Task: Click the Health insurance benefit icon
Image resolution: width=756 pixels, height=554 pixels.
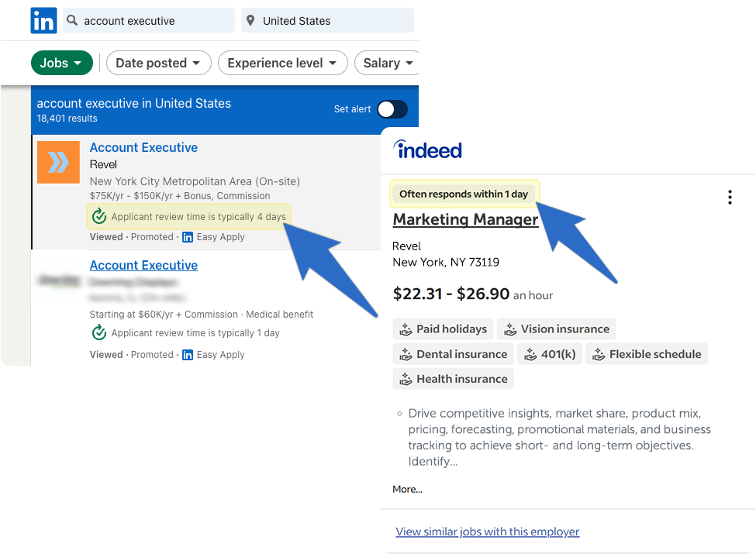Action: [406, 380]
